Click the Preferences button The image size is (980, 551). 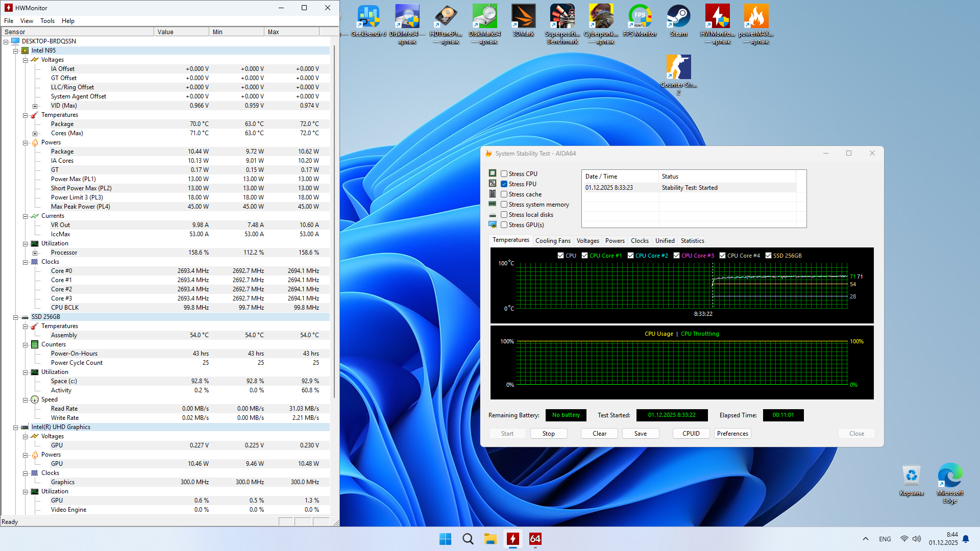tap(732, 434)
